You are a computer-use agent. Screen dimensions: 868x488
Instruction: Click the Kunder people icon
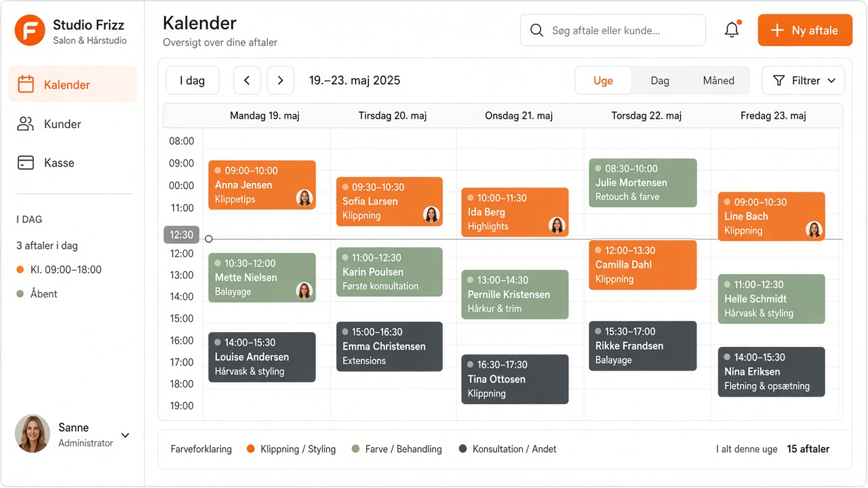[x=26, y=124]
